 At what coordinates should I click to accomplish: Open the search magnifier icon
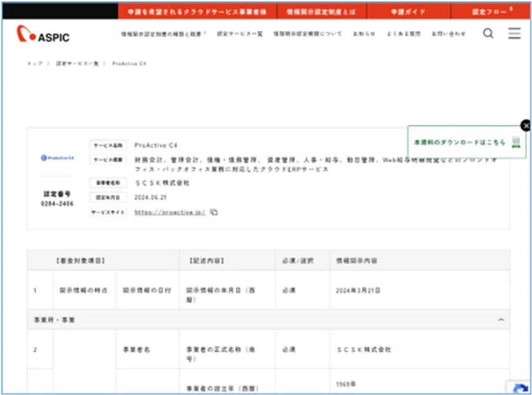tap(488, 34)
